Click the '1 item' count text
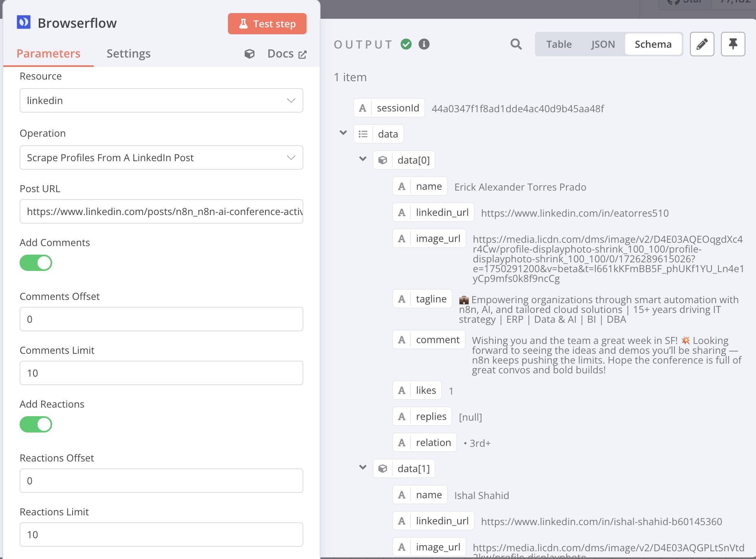Image resolution: width=756 pixels, height=559 pixels. coord(350,77)
